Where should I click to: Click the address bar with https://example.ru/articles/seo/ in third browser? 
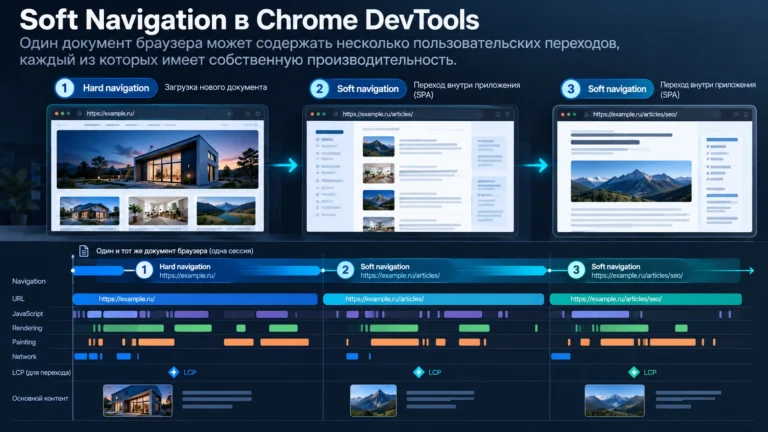[655, 114]
